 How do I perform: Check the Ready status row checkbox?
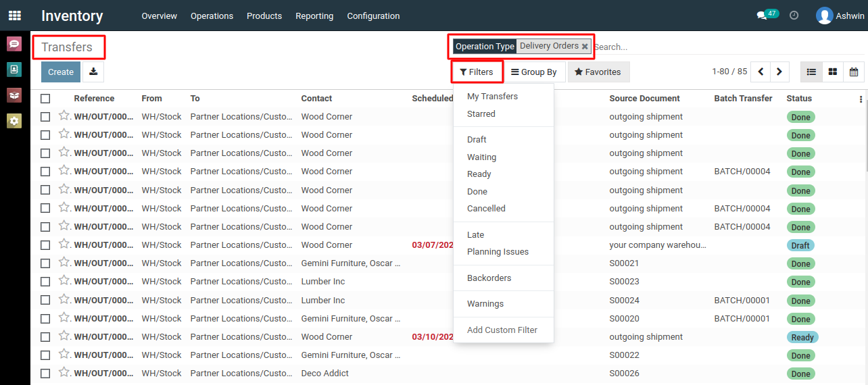(45, 337)
